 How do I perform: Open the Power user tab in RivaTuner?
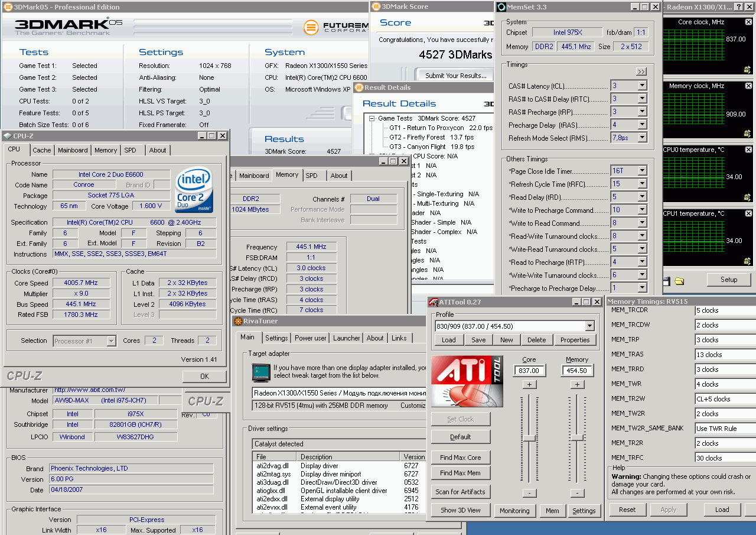click(x=311, y=338)
